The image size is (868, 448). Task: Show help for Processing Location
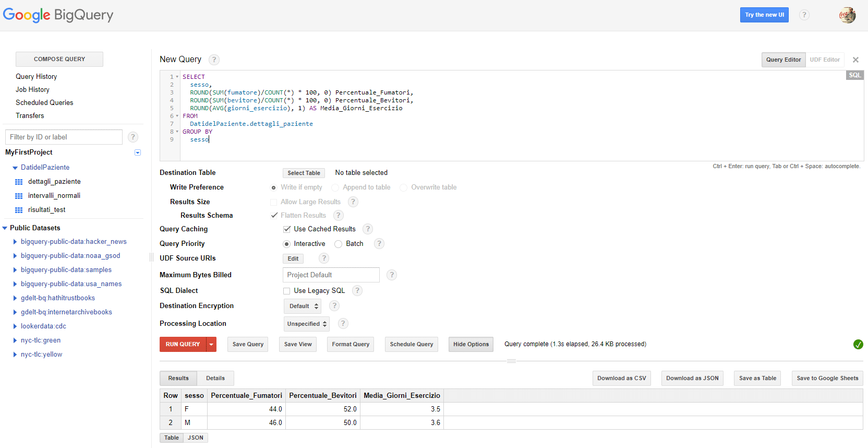point(343,323)
